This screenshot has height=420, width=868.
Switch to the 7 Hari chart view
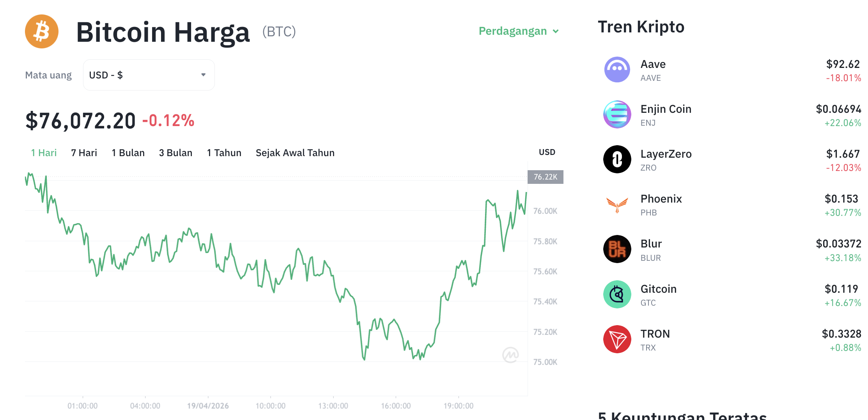(83, 153)
